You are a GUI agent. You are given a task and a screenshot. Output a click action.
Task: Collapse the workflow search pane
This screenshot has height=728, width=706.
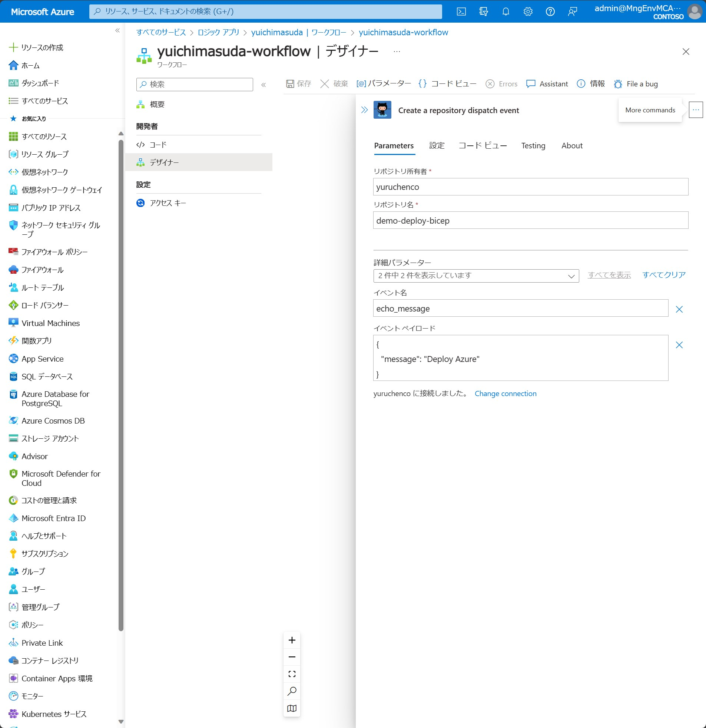click(264, 85)
